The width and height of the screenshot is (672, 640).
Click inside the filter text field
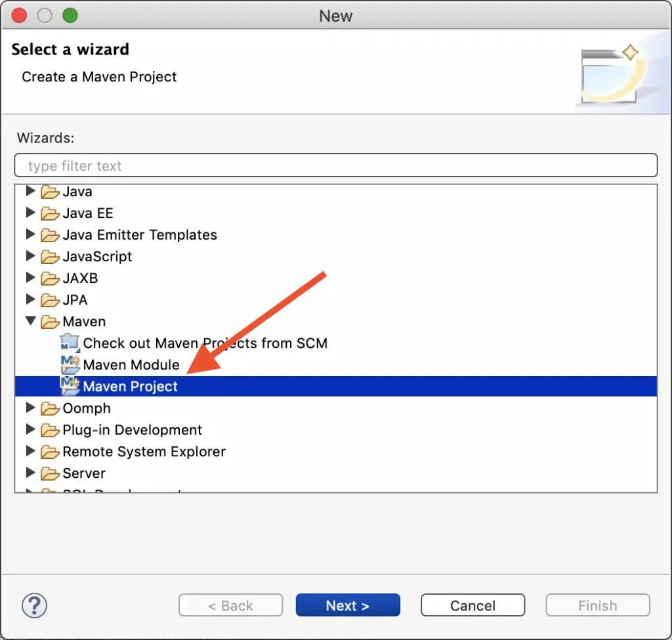(x=335, y=165)
